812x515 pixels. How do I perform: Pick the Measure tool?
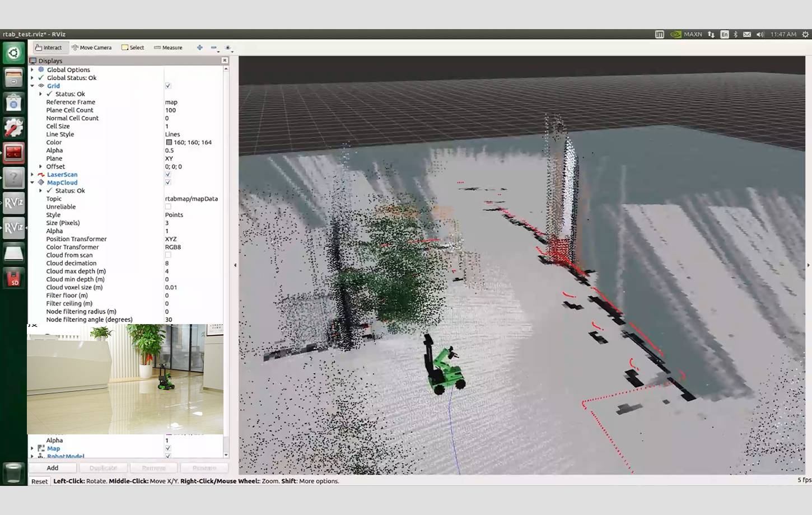pyautogui.click(x=168, y=48)
